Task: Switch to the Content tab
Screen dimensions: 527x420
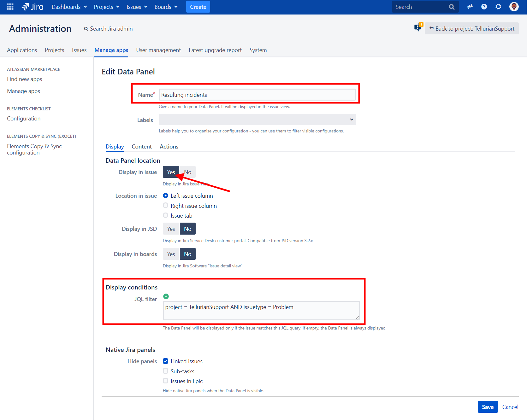Action: coord(142,147)
